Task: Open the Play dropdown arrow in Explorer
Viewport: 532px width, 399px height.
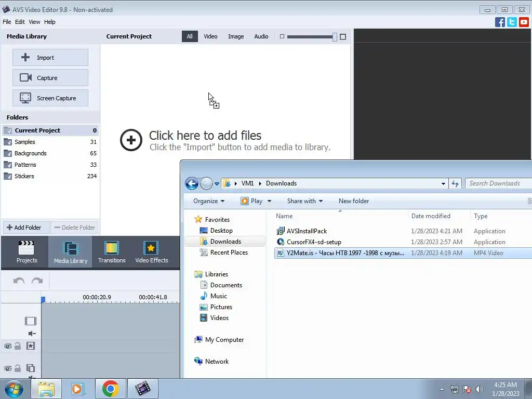Action: point(270,201)
